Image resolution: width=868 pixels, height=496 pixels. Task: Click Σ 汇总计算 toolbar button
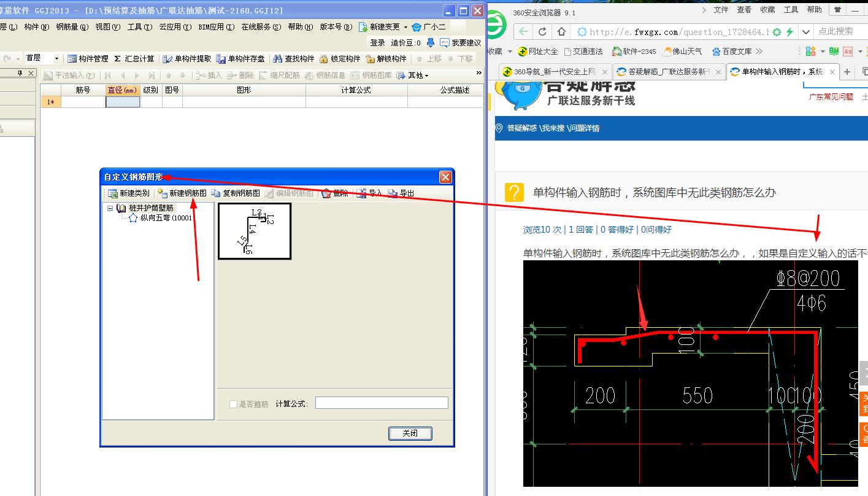click(x=134, y=58)
